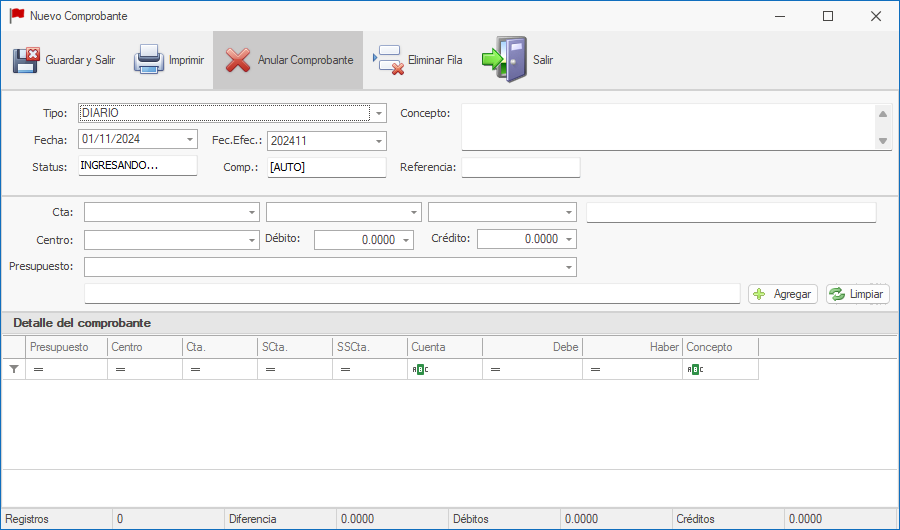
Task: Click the equals filter operator under Debe column
Action: click(x=495, y=369)
